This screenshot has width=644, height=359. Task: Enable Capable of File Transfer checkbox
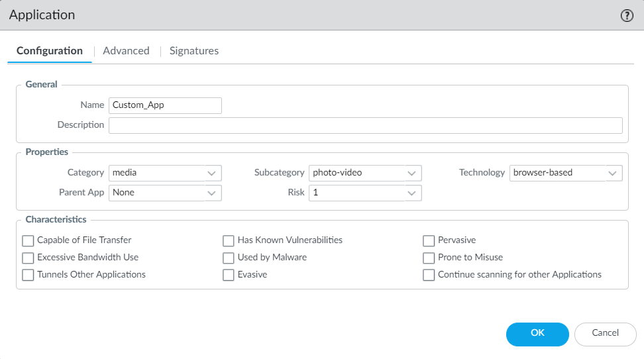(28, 240)
